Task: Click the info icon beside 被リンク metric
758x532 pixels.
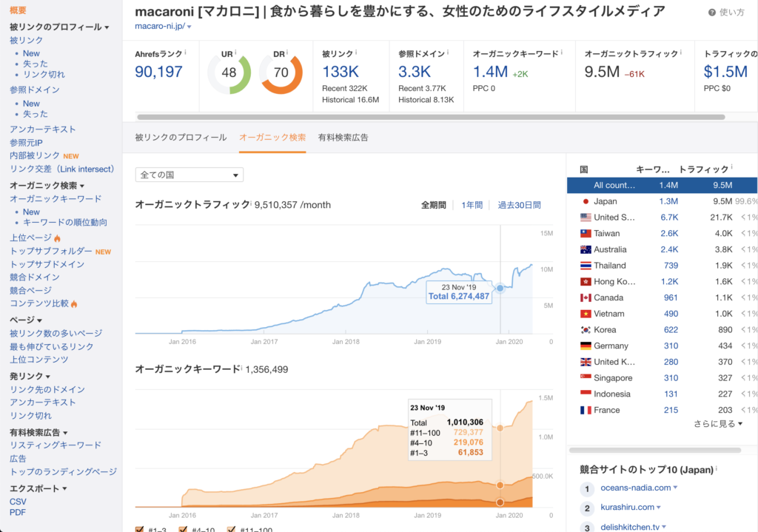Action: pos(356,53)
